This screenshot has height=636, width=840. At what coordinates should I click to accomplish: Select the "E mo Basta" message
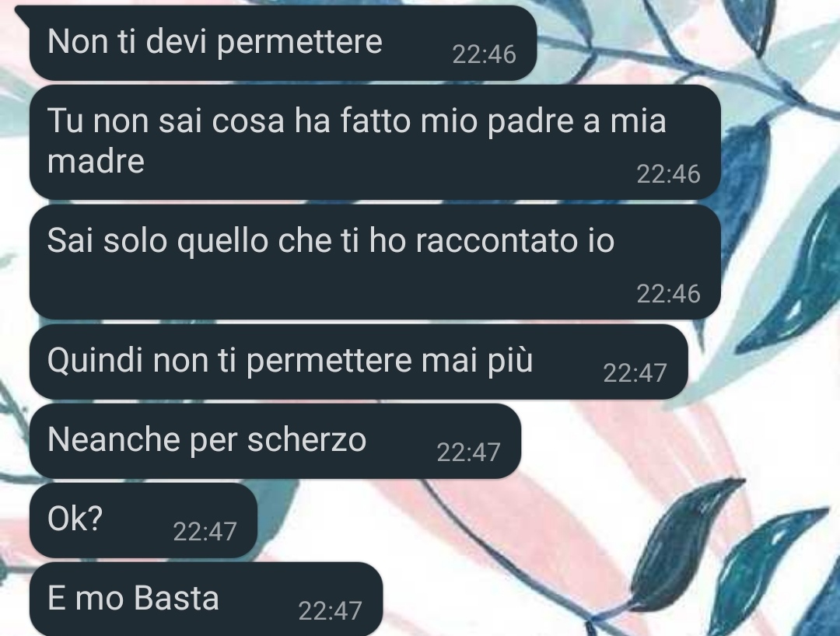click(205, 599)
